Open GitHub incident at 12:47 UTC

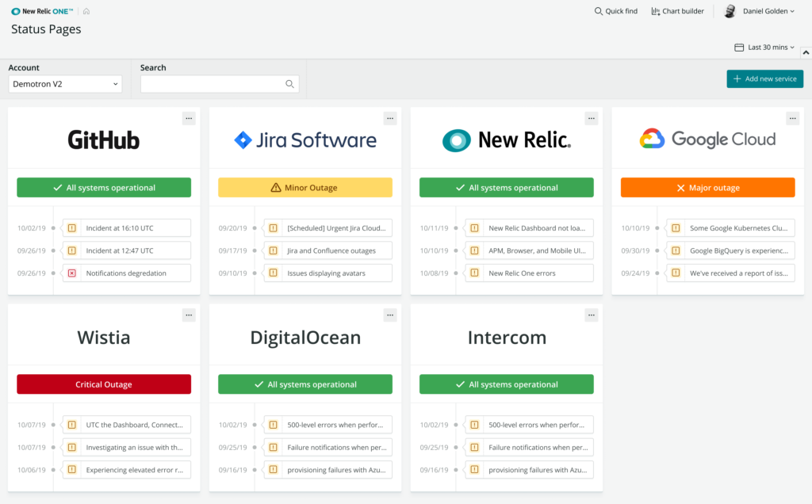pos(126,250)
